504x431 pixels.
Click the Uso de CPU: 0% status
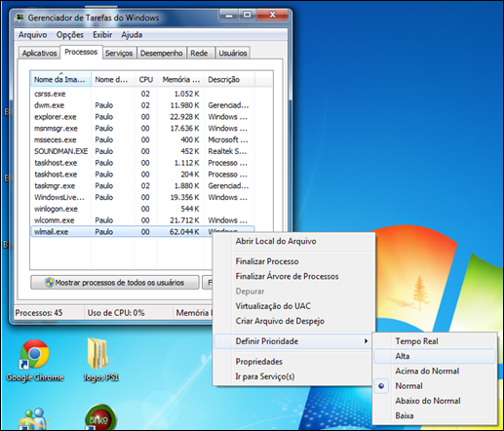pyautogui.click(x=116, y=313)
